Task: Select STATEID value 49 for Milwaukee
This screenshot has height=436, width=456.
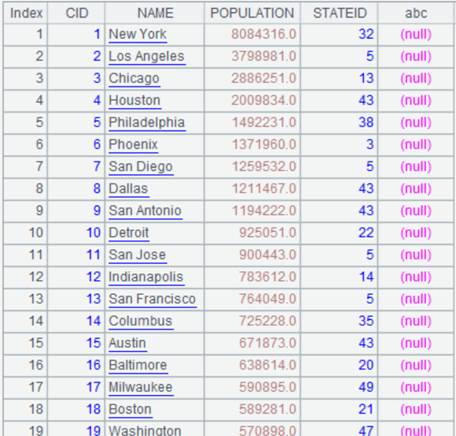Action: (366, 387)
